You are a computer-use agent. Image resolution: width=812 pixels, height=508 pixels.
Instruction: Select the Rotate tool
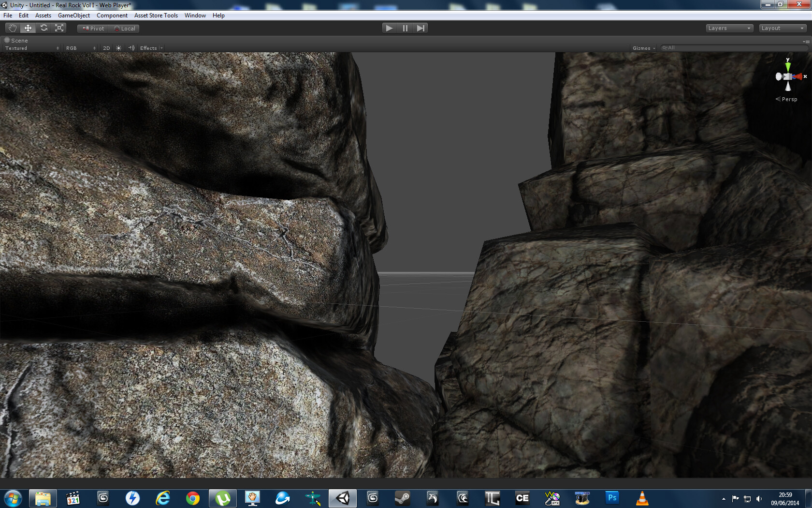44,28
